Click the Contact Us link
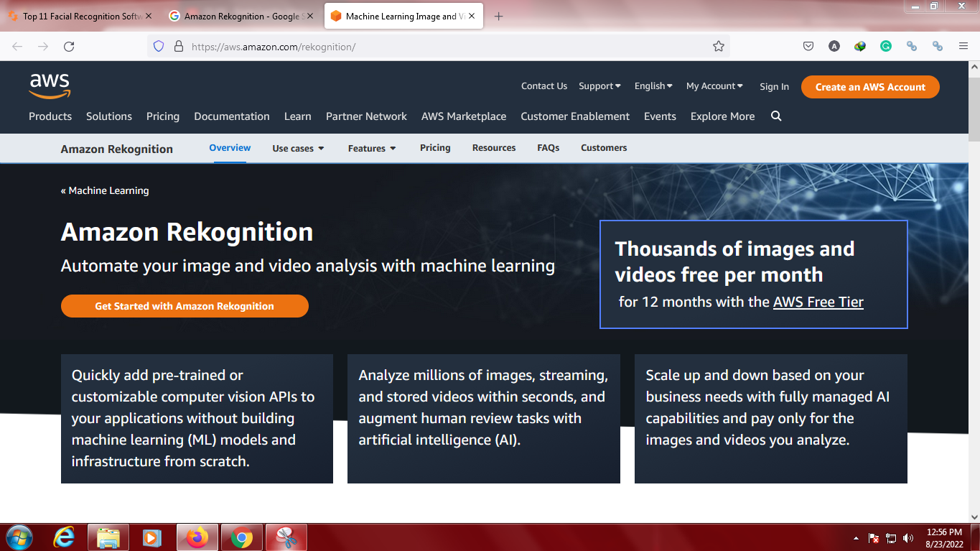 544,86
